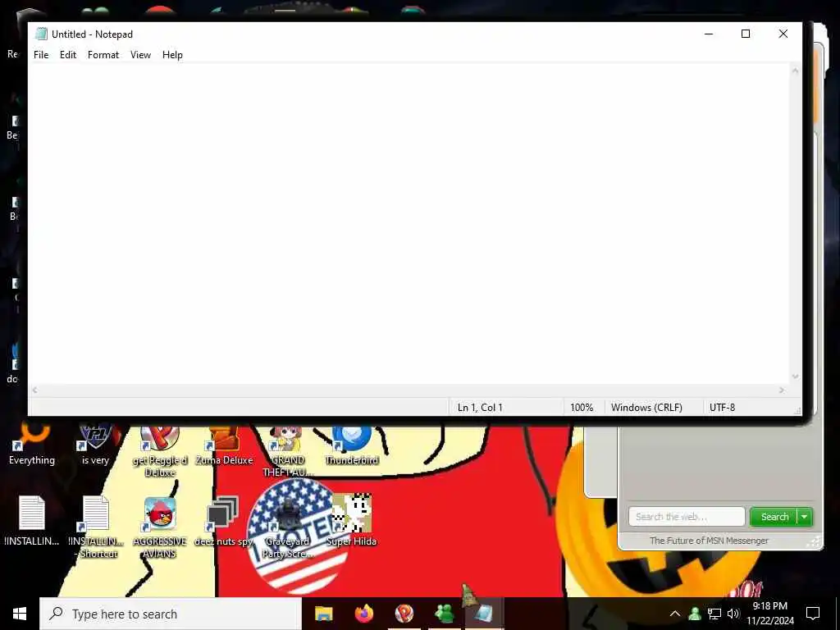Image resolution: width=840 pixels, height=630 pixels.
Task: Open File Explorer from the taskbar
Action: (323, 614)
